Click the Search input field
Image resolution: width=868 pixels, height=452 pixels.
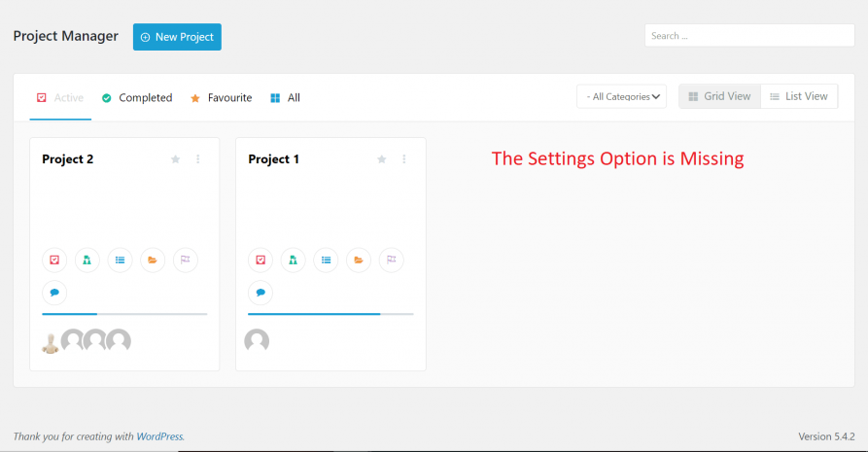pos(749,35)
